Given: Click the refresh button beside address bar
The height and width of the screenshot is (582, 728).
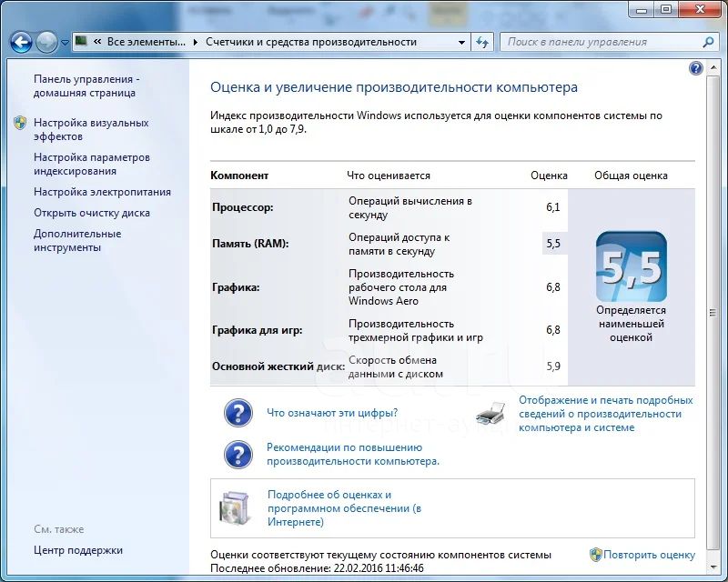Looking at the screenshot, I should (x=482, y=42).
